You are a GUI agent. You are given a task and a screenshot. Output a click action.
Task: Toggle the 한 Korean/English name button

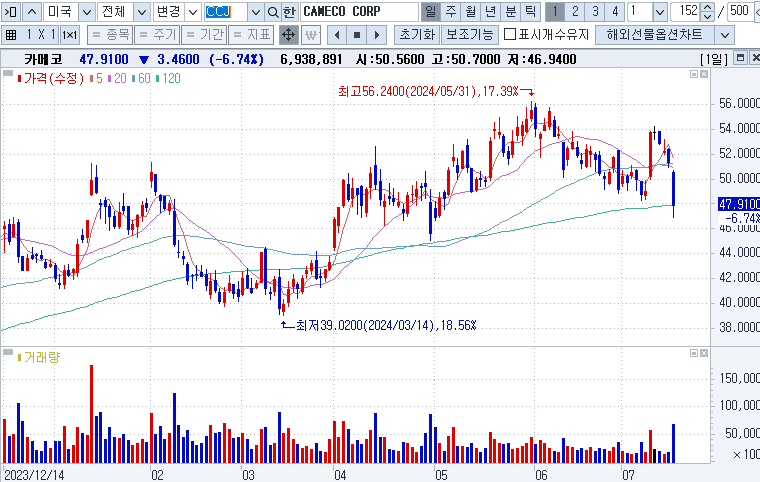coord(289,12)
